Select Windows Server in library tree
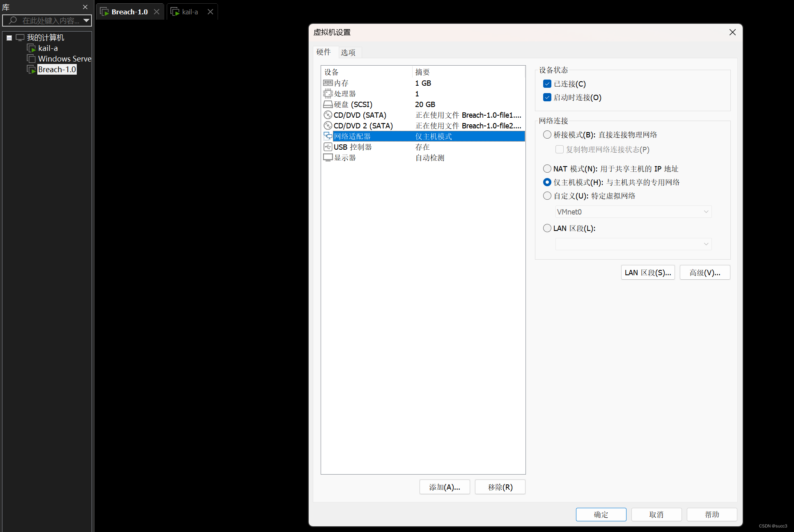The height and width of the screenshot is (532, 794). (64, 59)
